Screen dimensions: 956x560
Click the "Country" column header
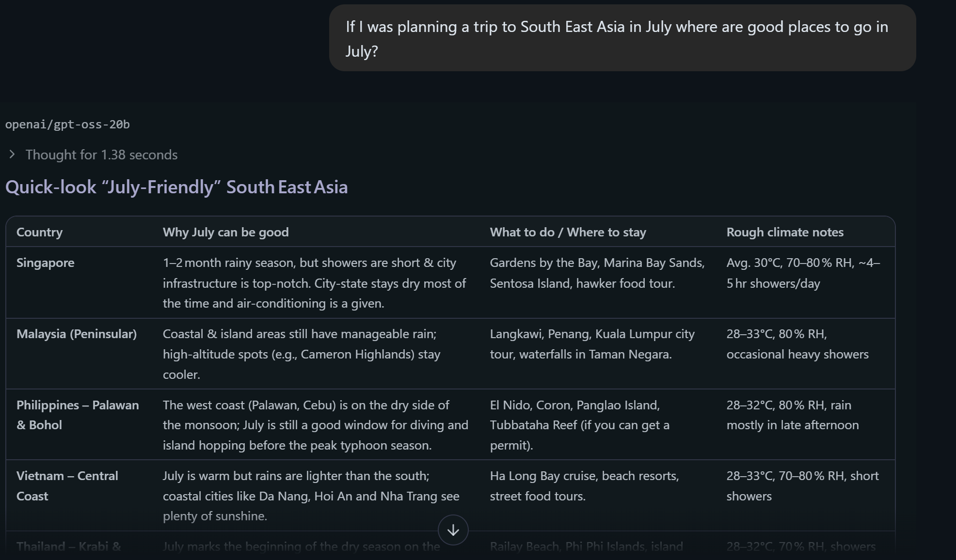coord(39,232)
